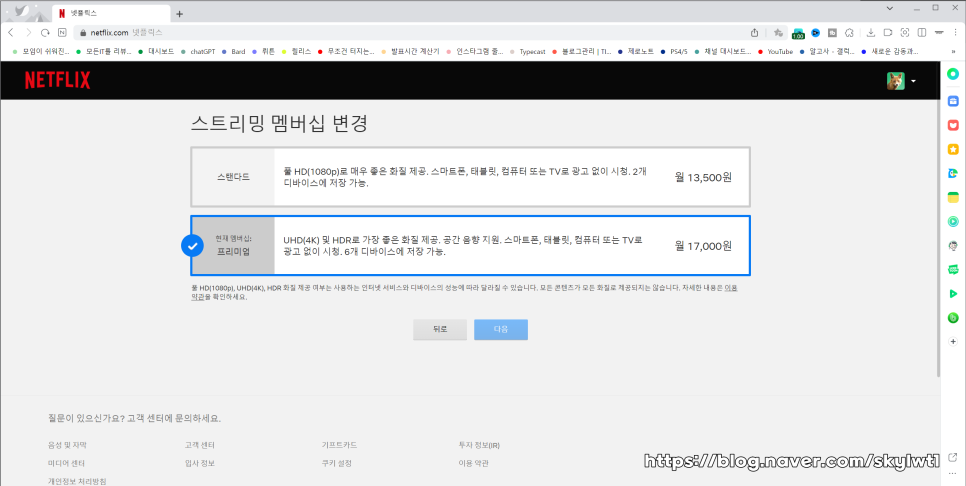
Task: Open the green chat bubble sidebar icon
Action: click(953, 269)
